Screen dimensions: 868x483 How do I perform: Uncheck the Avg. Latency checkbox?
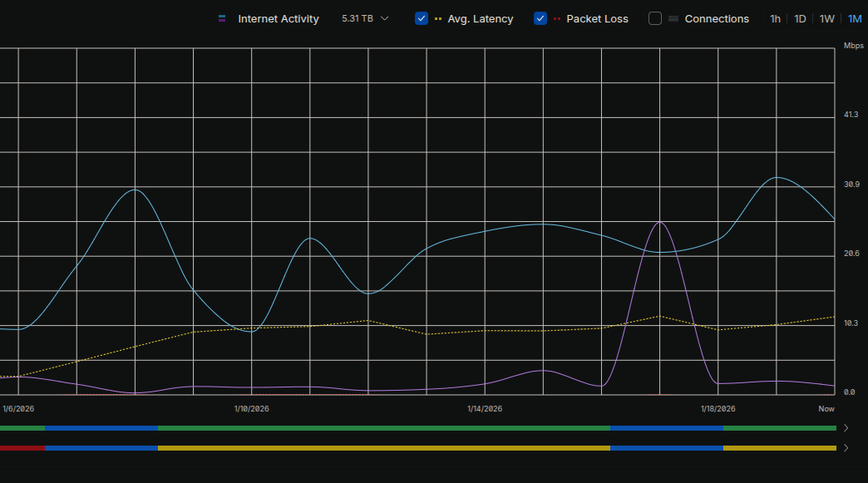[x=422, y=18]
